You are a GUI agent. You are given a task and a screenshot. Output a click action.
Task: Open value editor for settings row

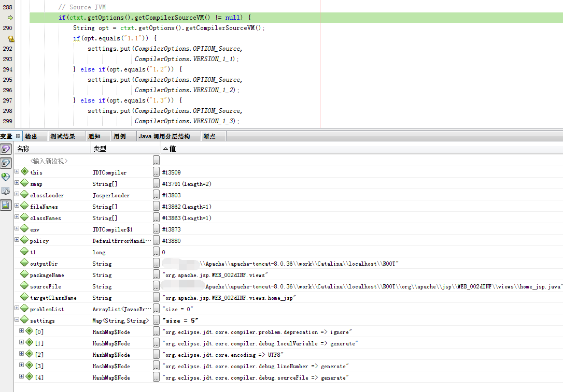tap(156, 320)
